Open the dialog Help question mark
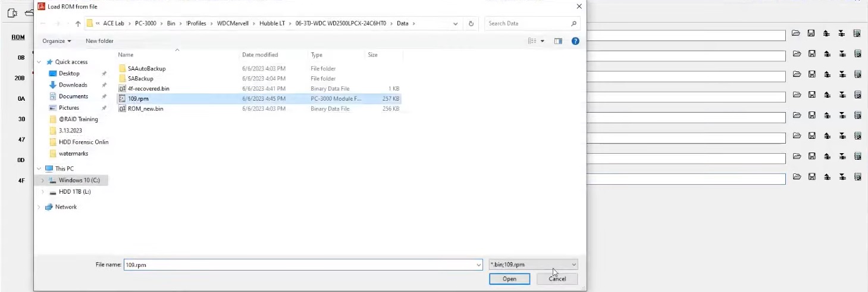The width and height of the screenshot is (868, 292). [575, 41]
